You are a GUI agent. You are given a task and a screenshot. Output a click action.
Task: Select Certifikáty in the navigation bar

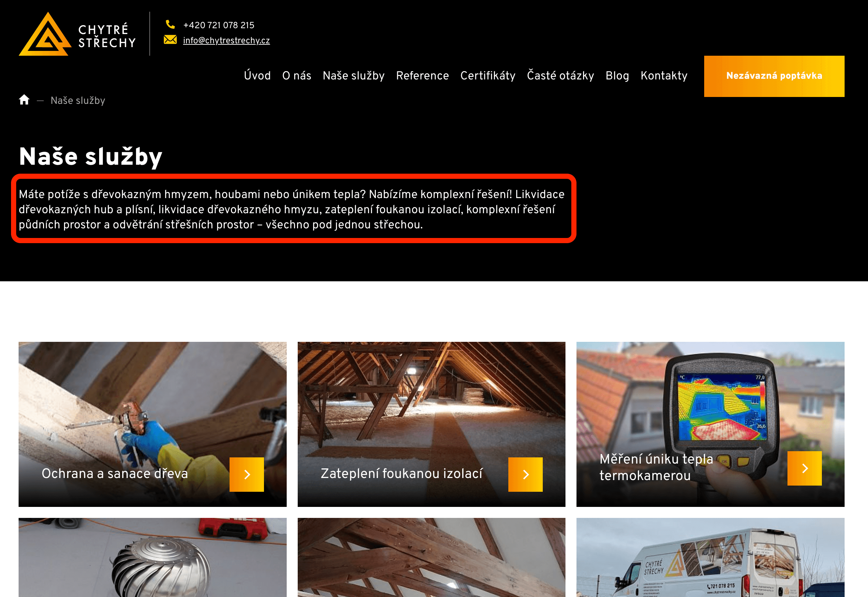[x=487, y=76]
